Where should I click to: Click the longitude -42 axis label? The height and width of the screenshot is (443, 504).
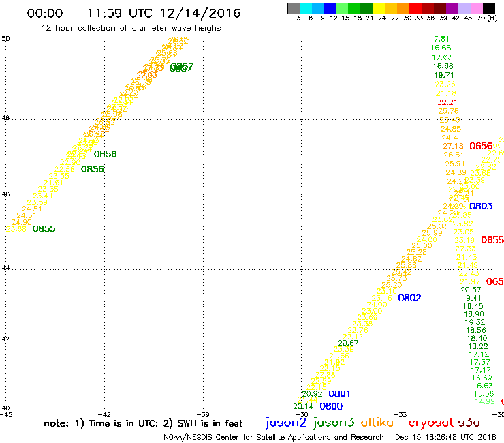click(104, 415)
